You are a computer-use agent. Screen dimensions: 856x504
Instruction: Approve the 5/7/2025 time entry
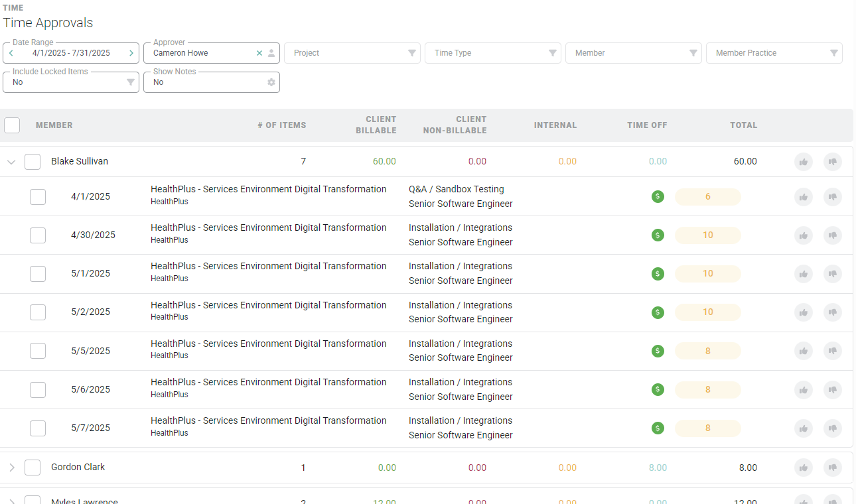coord(804,428)
